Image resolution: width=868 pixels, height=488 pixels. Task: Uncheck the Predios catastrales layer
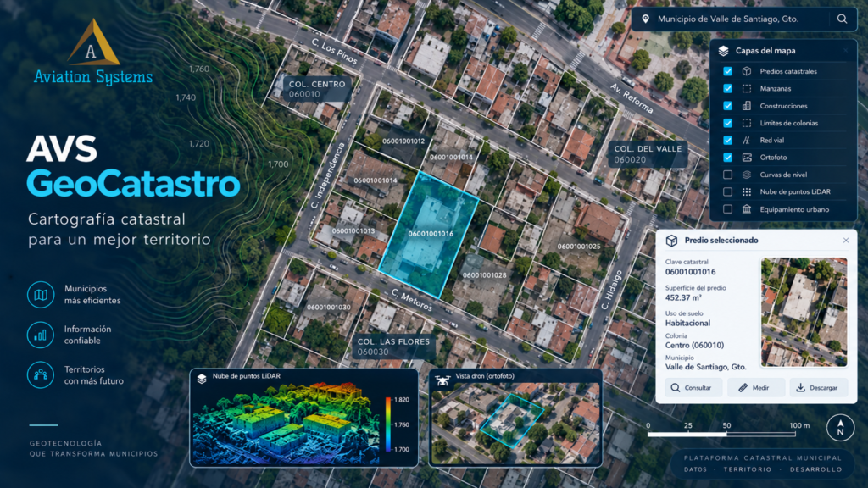tap(728, 71)
